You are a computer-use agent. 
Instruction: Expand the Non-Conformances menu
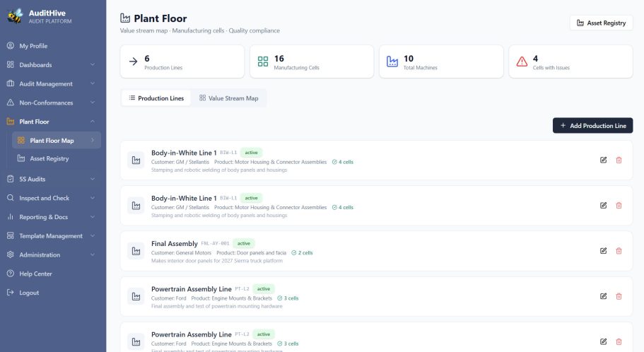point(52,102)
